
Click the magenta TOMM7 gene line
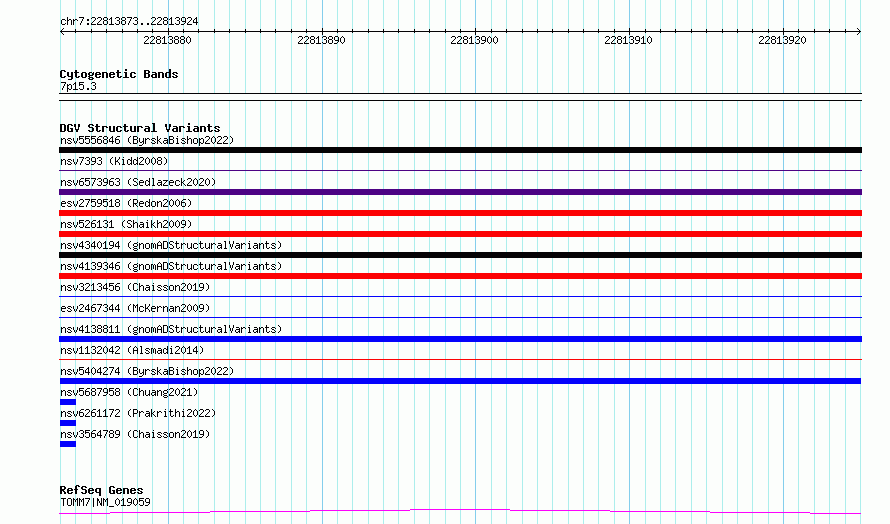[460, 512]
